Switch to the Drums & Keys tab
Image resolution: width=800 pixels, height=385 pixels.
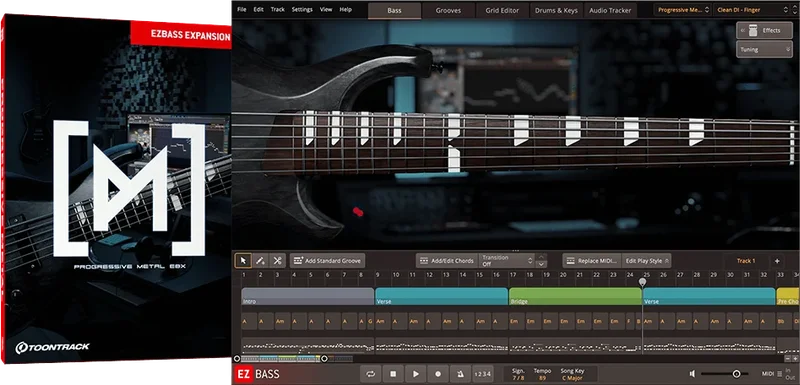tap(557, 10)
